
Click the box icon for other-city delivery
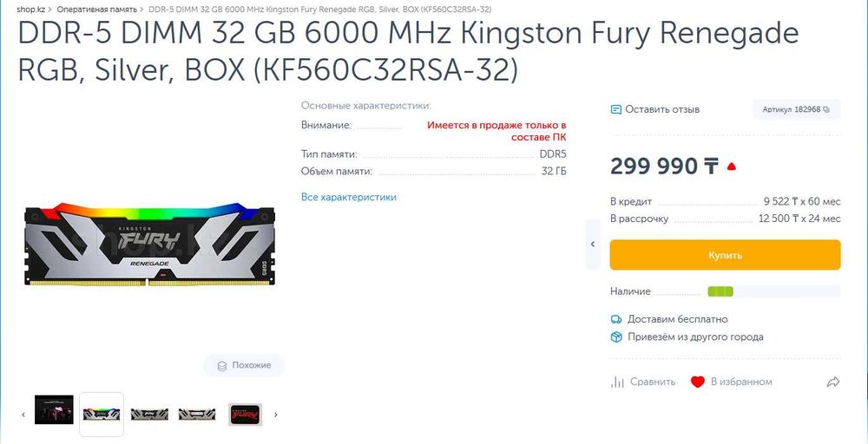click(x=616, y=337)
